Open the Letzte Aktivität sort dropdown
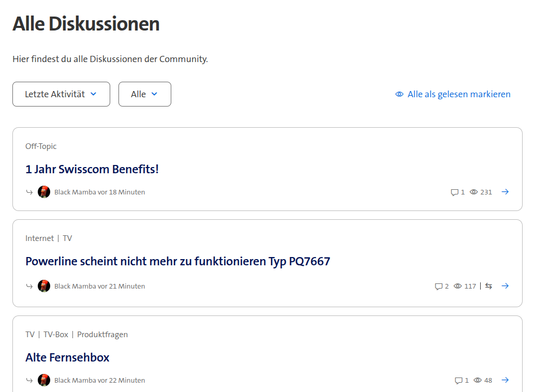 coord(61,94)
